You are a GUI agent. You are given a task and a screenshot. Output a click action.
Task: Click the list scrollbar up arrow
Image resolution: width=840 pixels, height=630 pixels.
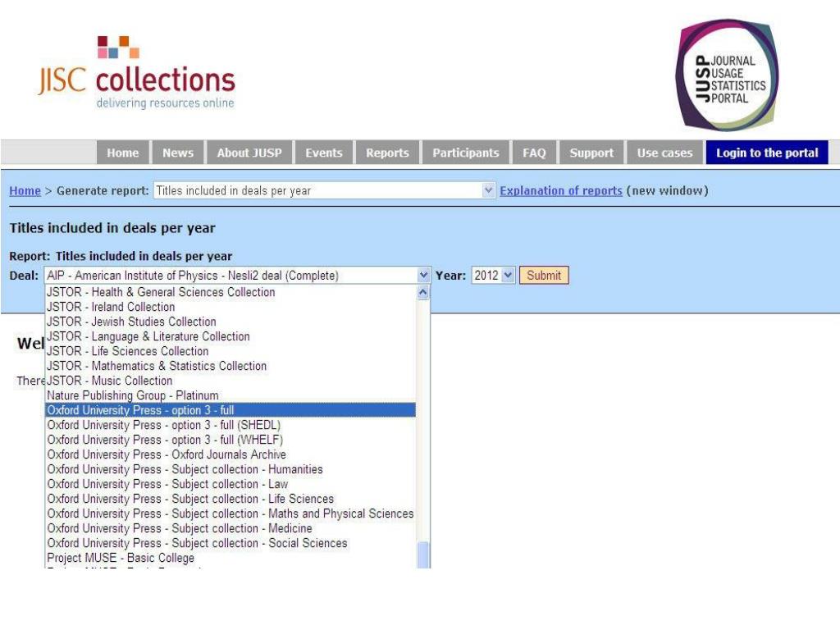coord(422,293)
